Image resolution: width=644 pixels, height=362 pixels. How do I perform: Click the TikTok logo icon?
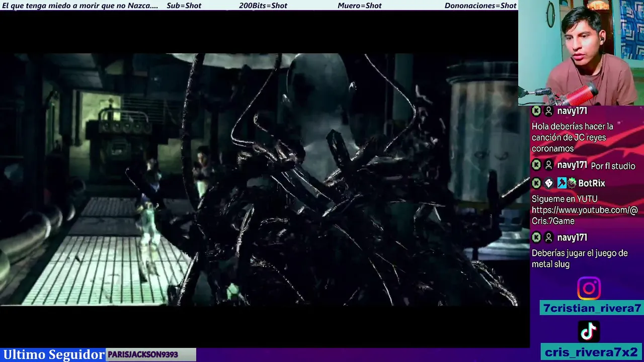(x=589, y=331)
